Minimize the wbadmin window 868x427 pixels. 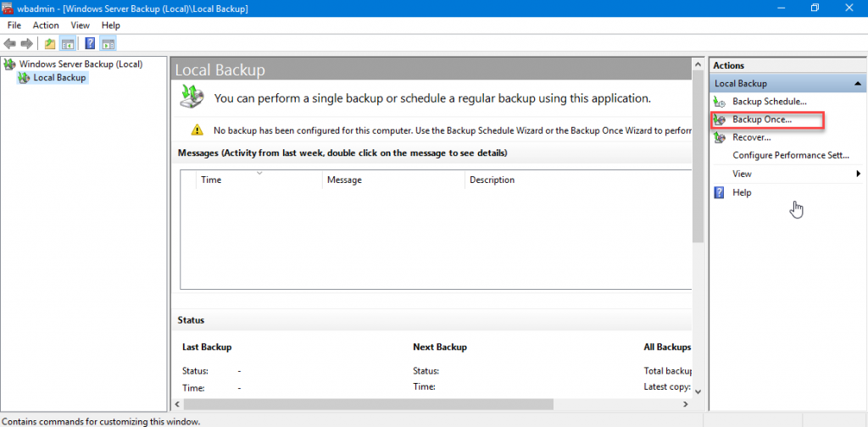pyautogui.click(x=781, y=8)
